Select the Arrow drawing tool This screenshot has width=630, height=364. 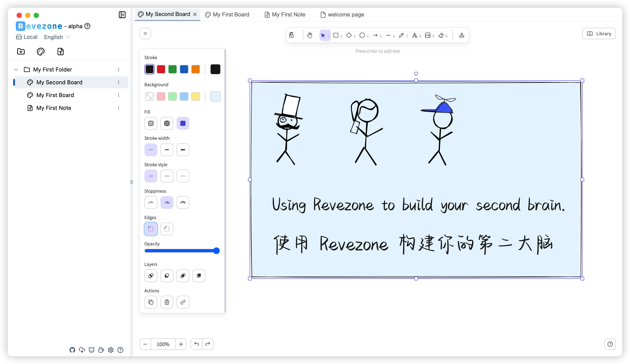(x=375, y=35)
